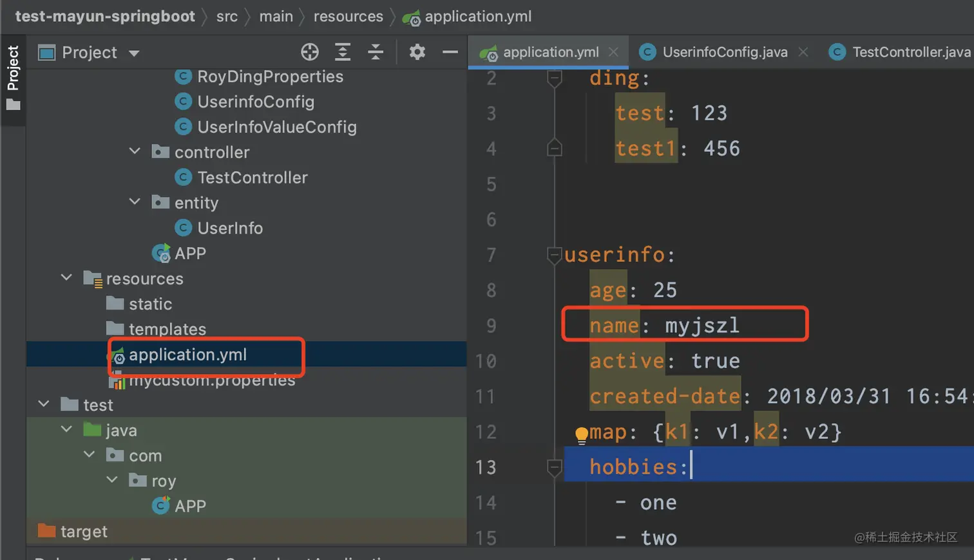Click resources in the breadcrumb path
This screenshot has width=974, height=560.
[x=349, y=16]
